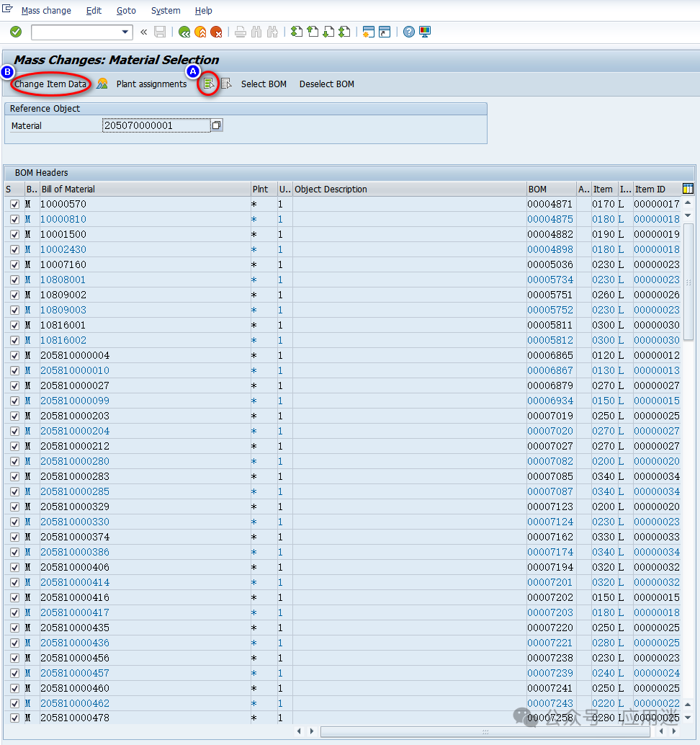700x745 pixels.
Task: Click the green Back arrow icon
Action: click(184, 32)
